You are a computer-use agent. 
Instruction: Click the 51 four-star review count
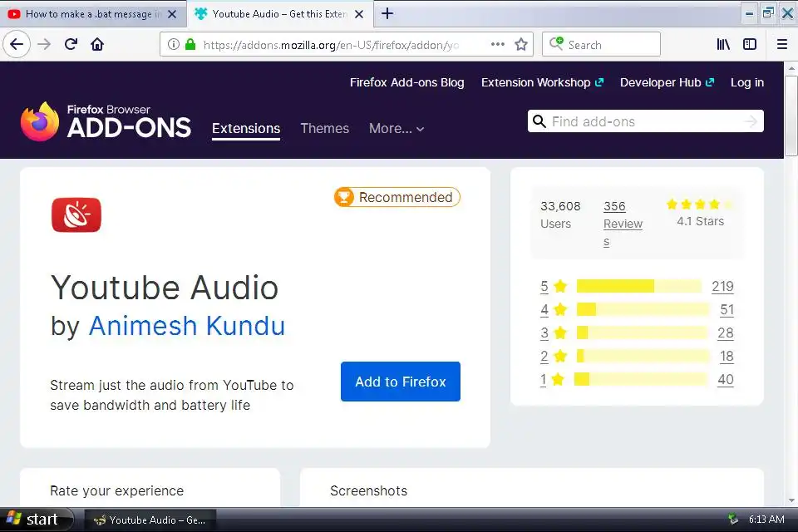click(727, 309)
